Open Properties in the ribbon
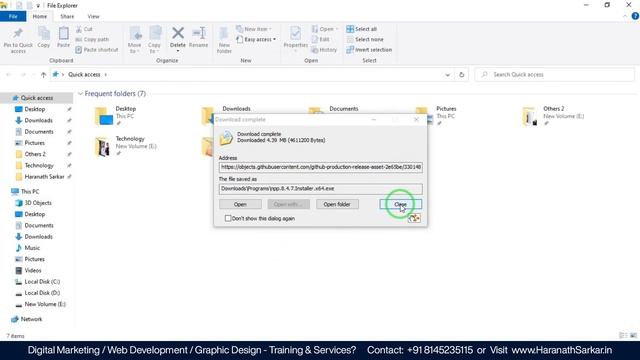 tap(296, 38)
